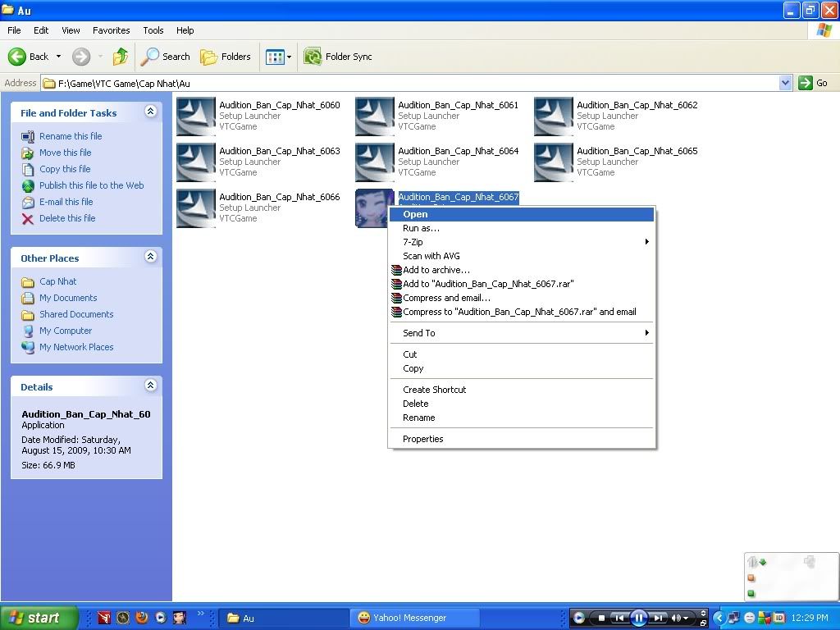Choose Rename in the context menu
The height and width of the screenshot is (630, 840).
click(x=521, y=418)
